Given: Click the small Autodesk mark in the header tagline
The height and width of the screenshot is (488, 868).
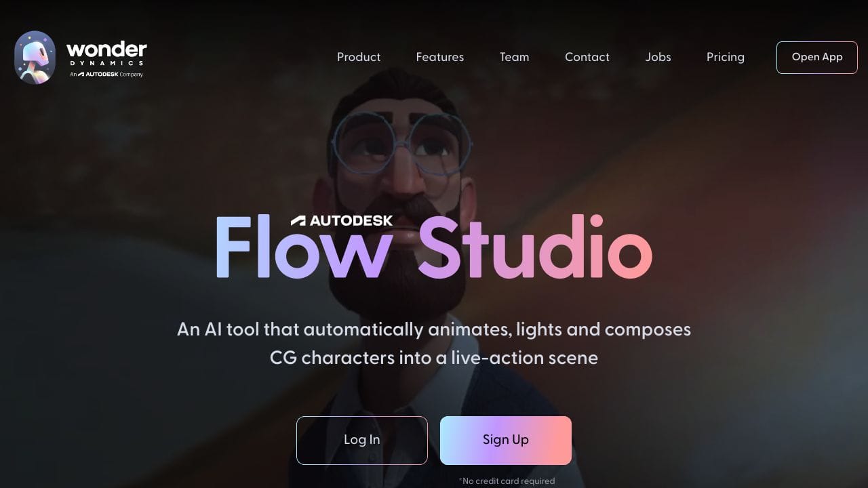Looking at the screenshot, I should 99,74.
